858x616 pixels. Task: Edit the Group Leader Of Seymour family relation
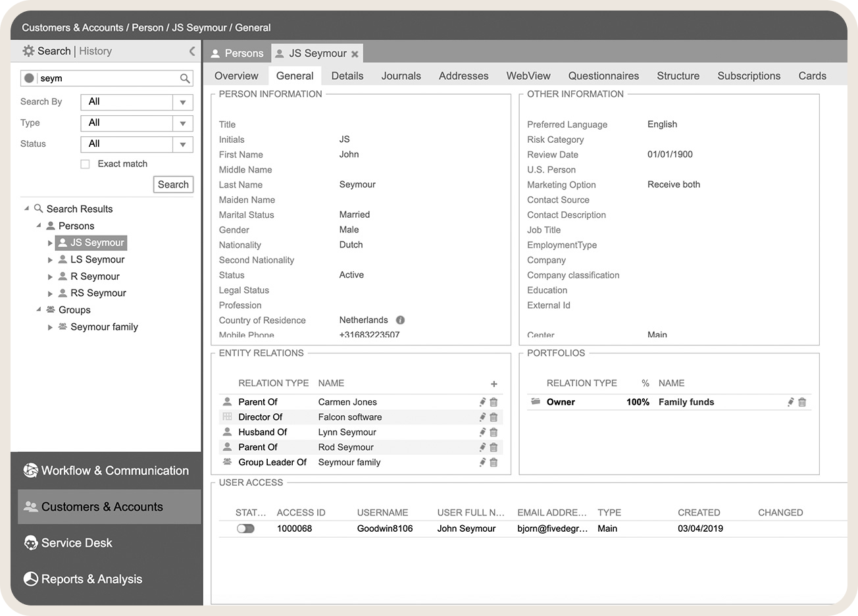[482, 463]
